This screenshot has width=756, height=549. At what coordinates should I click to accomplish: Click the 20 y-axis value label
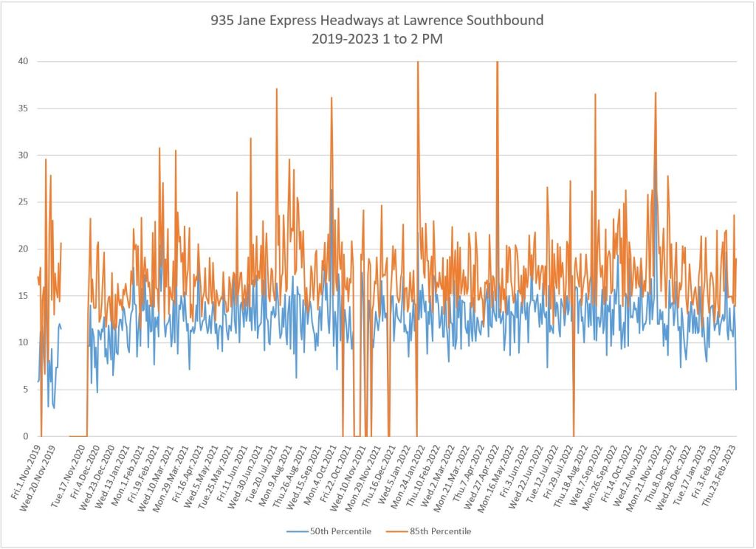point(24,249)
